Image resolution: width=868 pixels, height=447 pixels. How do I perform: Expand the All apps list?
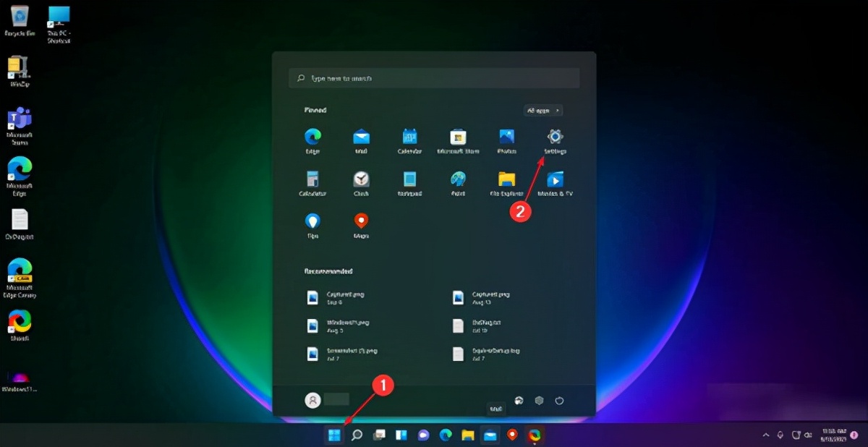(542, 110)
